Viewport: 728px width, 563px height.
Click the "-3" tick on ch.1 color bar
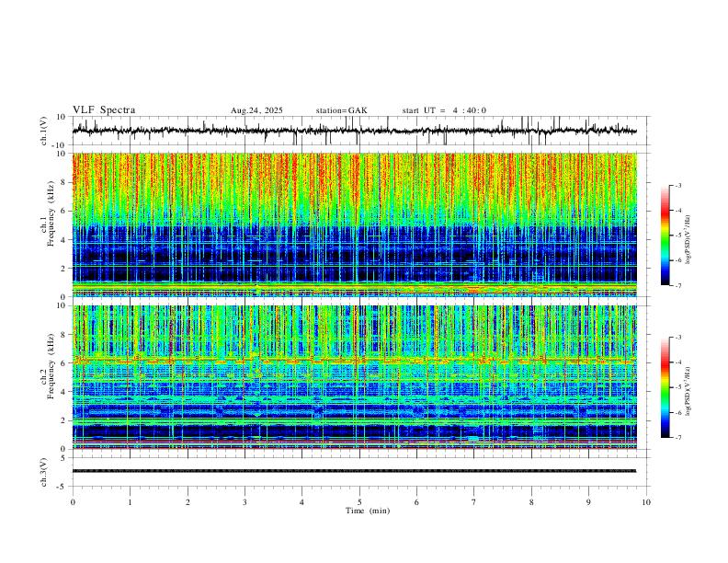tap(677, 185)
